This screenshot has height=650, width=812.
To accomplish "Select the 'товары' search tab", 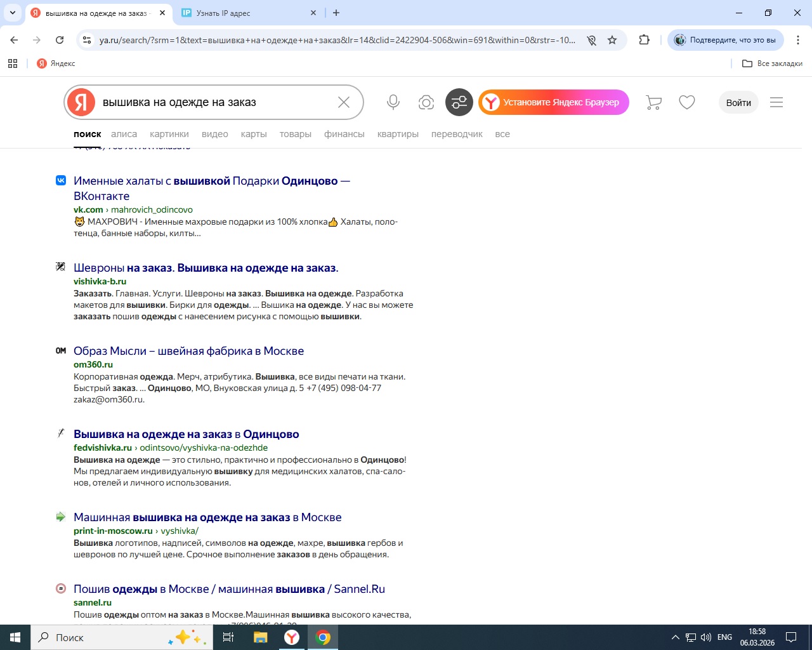I will 296,134.
